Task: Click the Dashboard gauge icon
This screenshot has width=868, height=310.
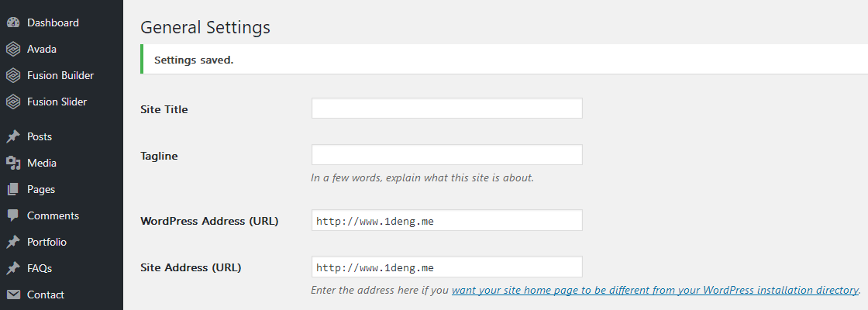Action: coord(12,23)
